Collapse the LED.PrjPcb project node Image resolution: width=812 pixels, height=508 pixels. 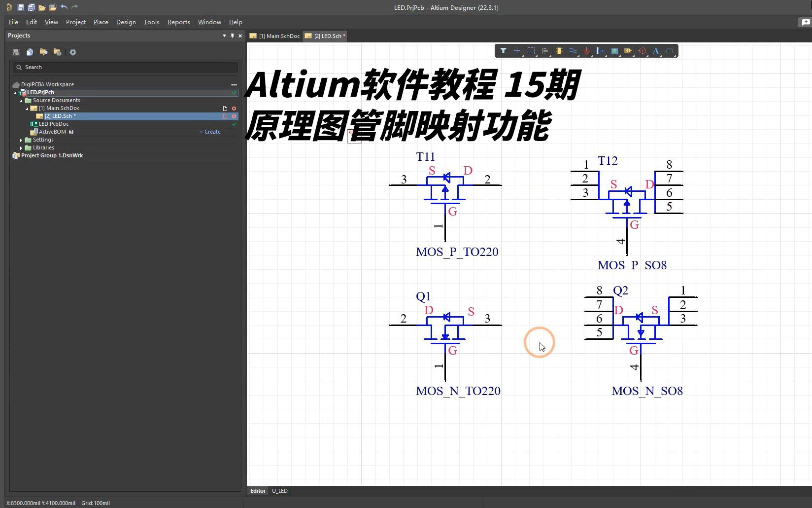[15, 93]
